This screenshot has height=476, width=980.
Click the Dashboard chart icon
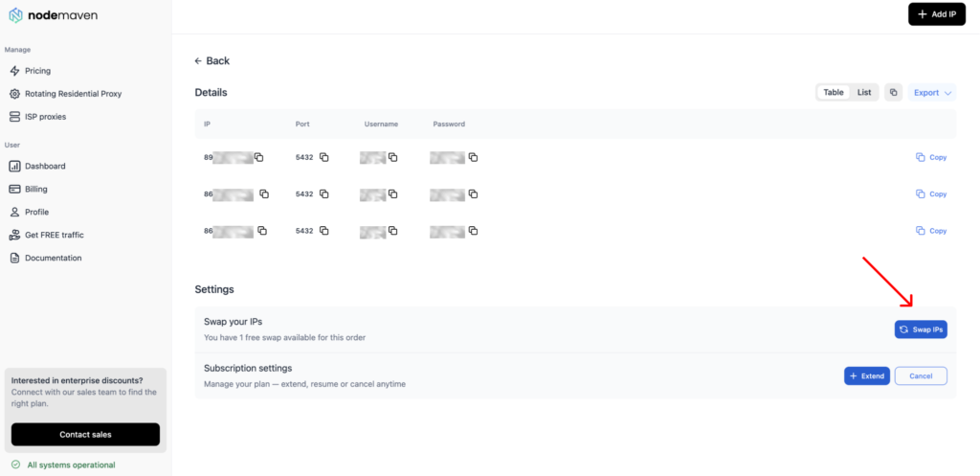(x=15, y=166)
